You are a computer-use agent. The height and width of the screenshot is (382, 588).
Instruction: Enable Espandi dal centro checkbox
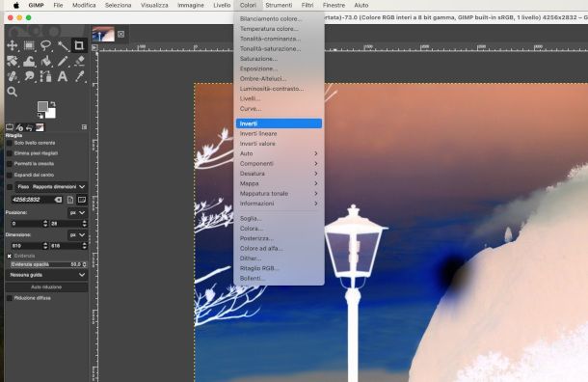[10, 175]
